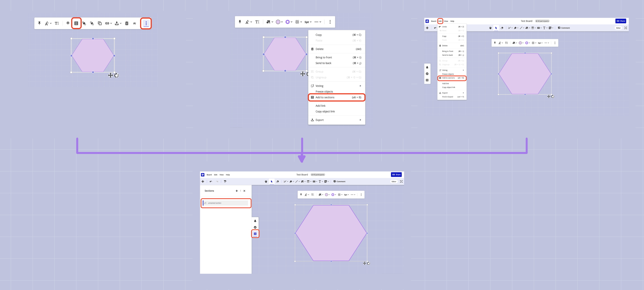Toggle the pin on the selected shape

tap(39, 23)
